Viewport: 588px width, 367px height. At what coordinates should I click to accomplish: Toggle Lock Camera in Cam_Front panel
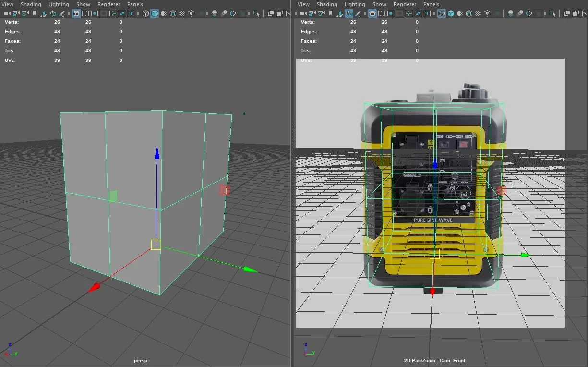tap(312, 14)
